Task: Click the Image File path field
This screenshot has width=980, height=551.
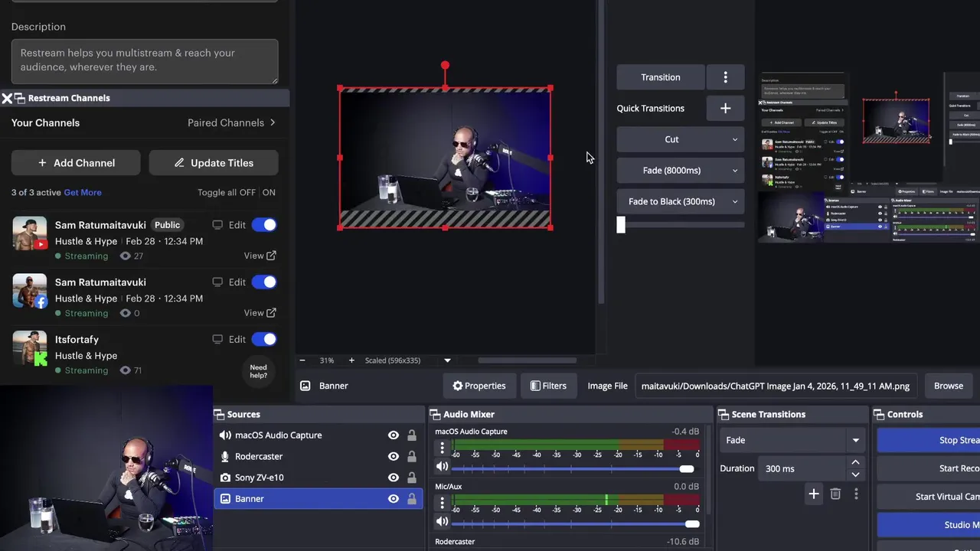Action: pos(777,386)
